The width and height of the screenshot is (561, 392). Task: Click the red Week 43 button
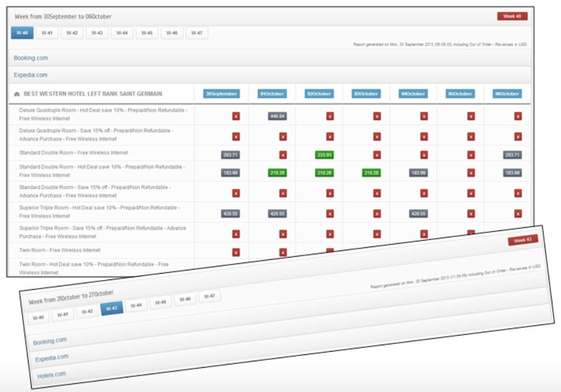[522, 241]
